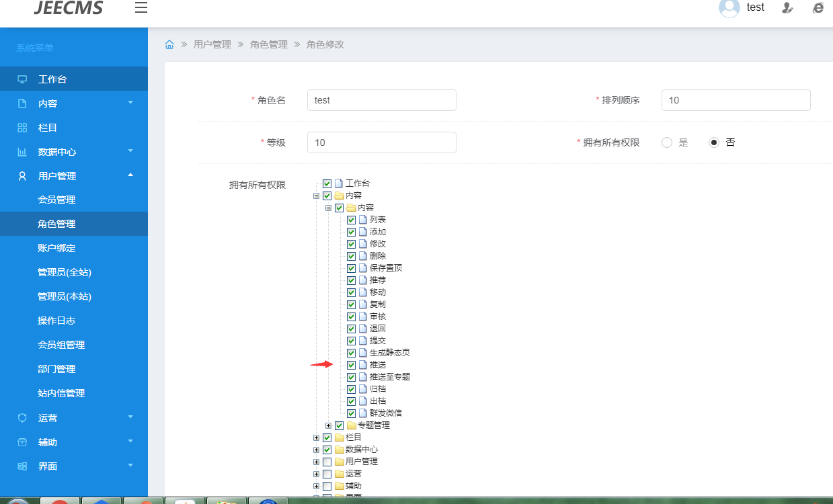Click 角色管理 breadcrumb link
The width and height of the screenshot is (833, 504).
269,44
